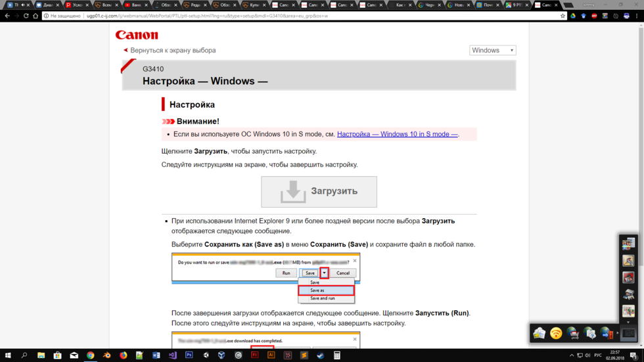Bookmark this page with the star icon
The height and width of the screenshot is (362, 644).
click(563, 16)
